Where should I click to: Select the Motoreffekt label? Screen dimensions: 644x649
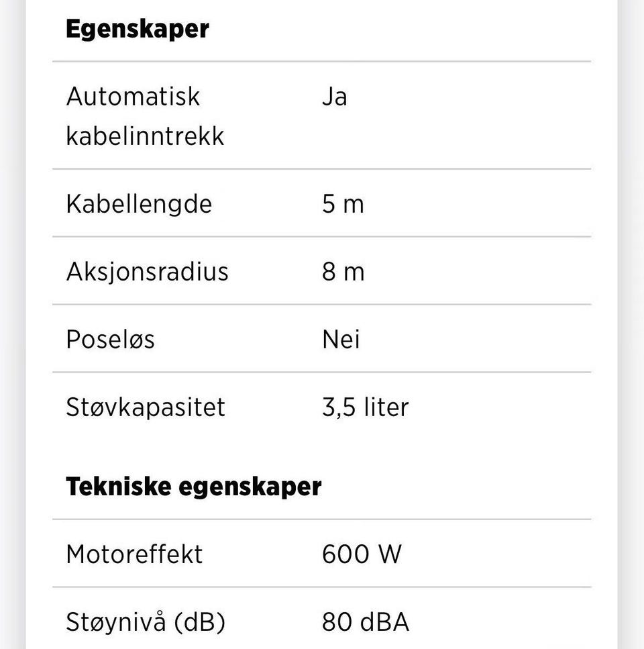[x=134, y=554]
